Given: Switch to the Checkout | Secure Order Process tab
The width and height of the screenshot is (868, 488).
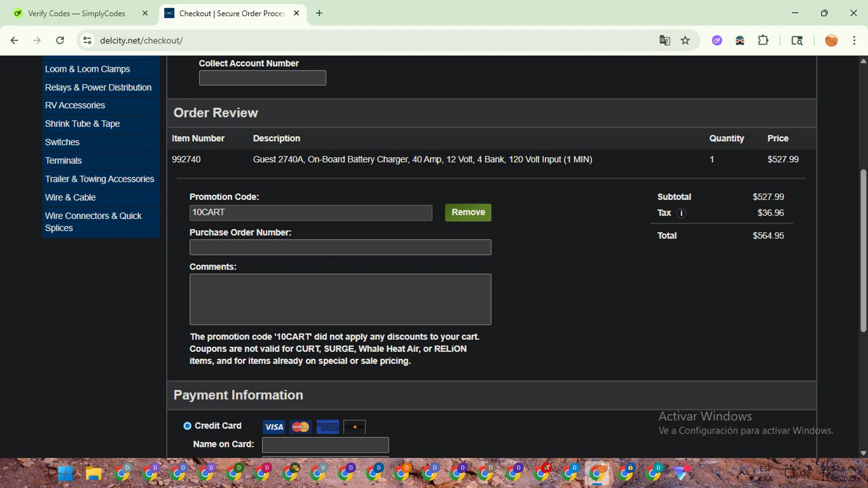Looking at the screenshot, I should (231, 13).
